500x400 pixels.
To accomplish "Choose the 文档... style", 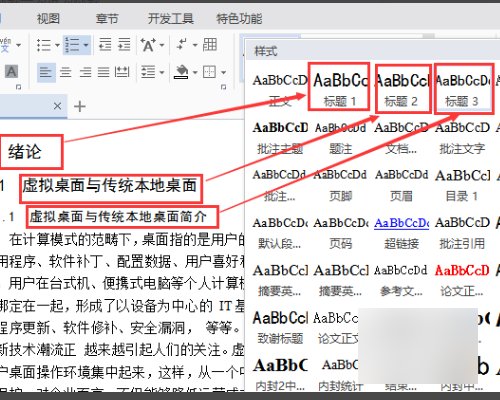I will tap(401, 137).
